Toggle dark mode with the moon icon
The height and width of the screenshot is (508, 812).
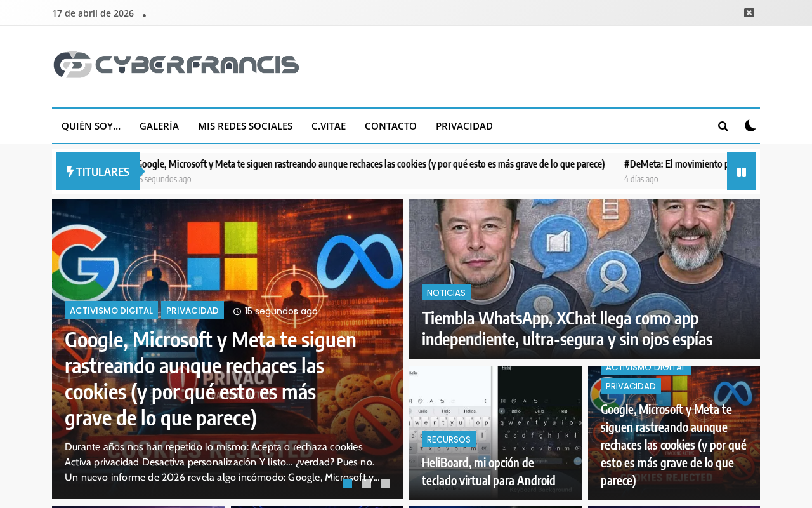[x=750, y=126]
